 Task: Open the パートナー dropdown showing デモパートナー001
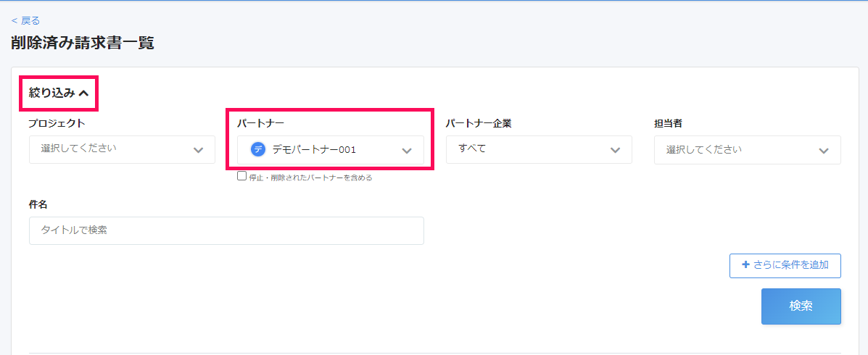[331, 150]
